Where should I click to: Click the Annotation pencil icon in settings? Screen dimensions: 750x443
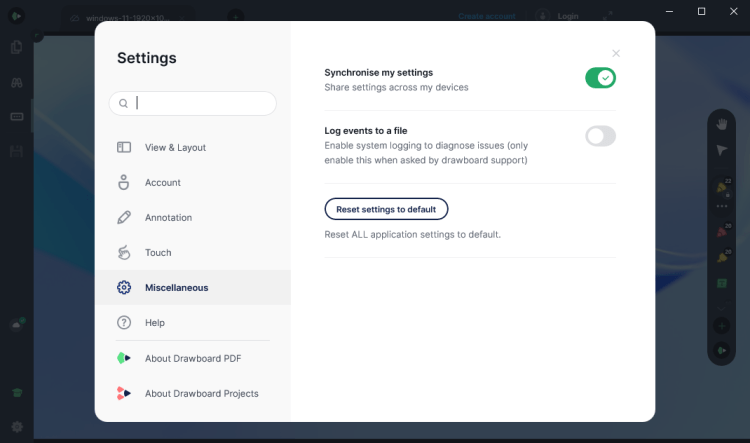(124, 217)
